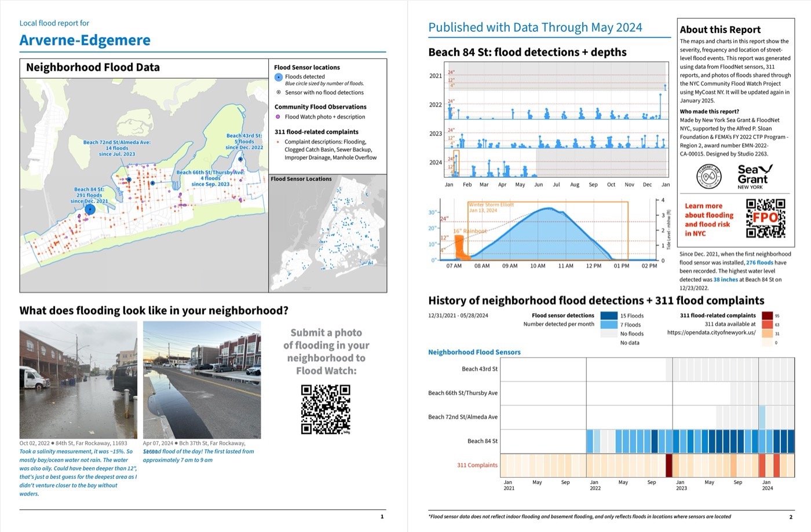Click the darkest red cell in the 311 Complaints row

[668, 465]
